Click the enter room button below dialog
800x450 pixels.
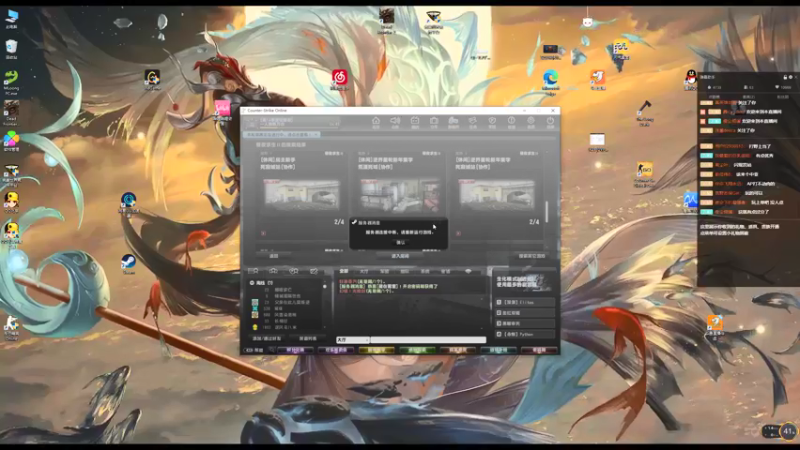400,256
